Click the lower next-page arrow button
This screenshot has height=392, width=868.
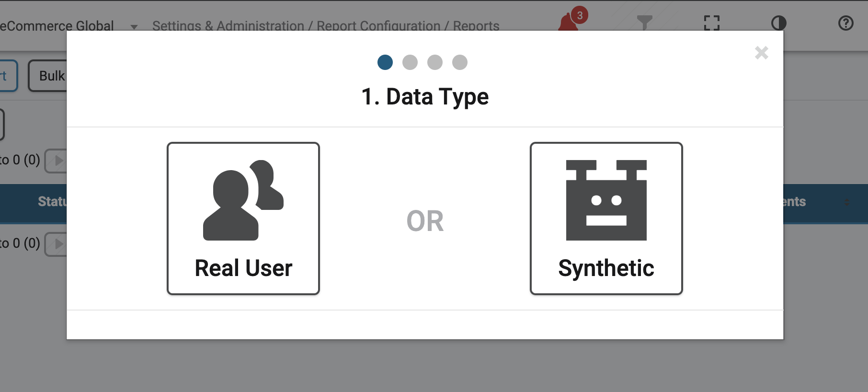pos(56,244)
